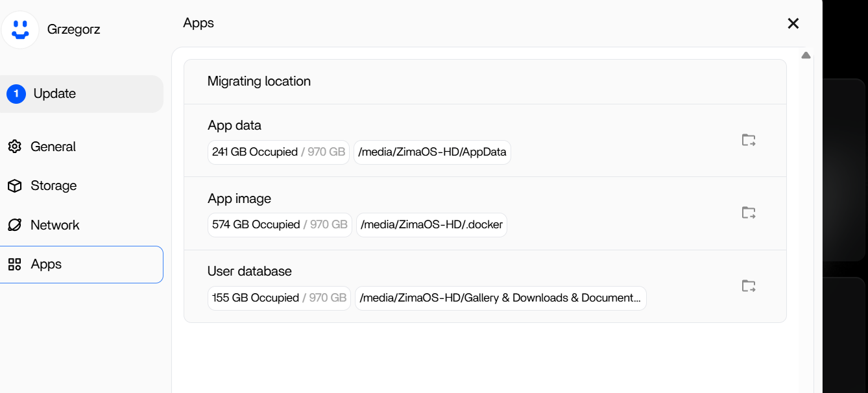Click the smiley face profile avatar
868x393 pixels.
(20, 29)
